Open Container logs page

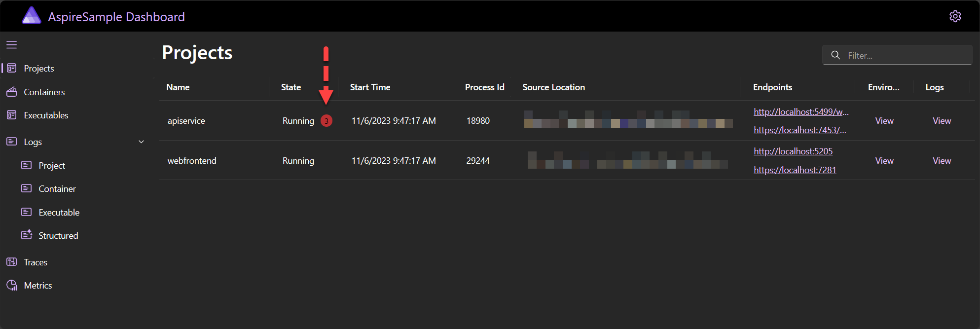[57, 189]
